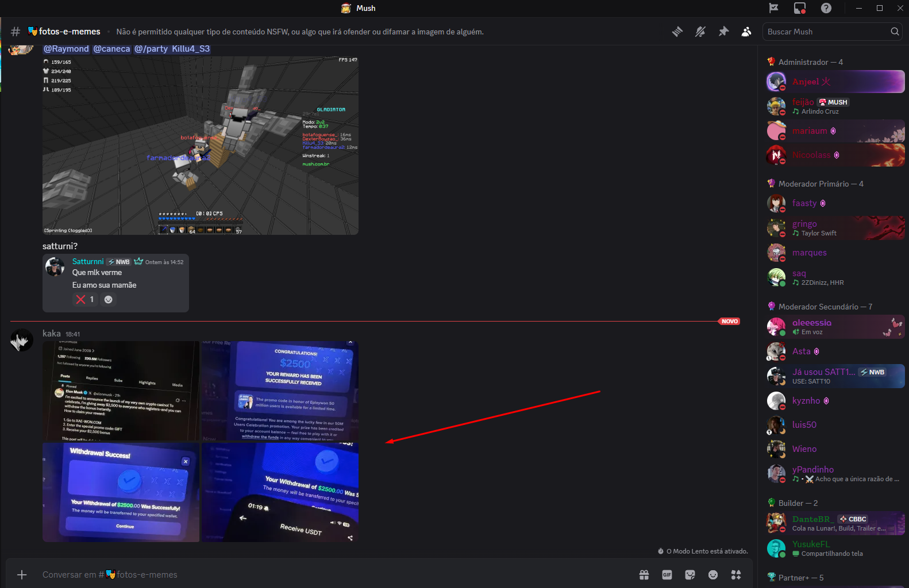Screen dimensions: 909x588
Task: Click the plus attach file button
Action: point(22,575)
